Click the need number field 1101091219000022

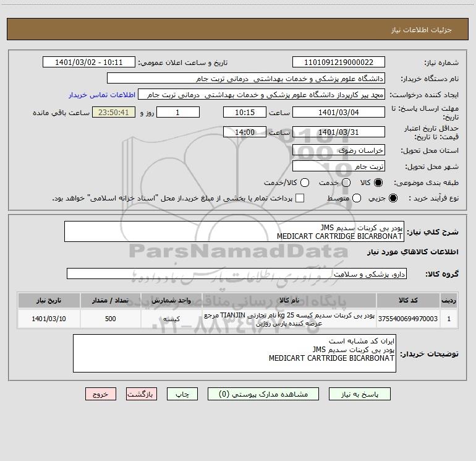[x=339, y=62]
